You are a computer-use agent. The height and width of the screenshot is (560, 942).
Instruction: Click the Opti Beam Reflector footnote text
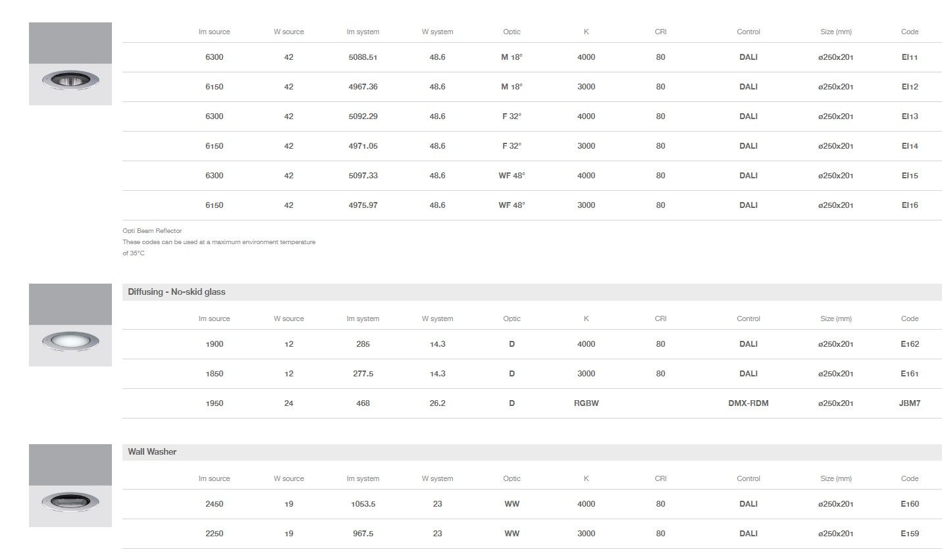click(152, 231)
